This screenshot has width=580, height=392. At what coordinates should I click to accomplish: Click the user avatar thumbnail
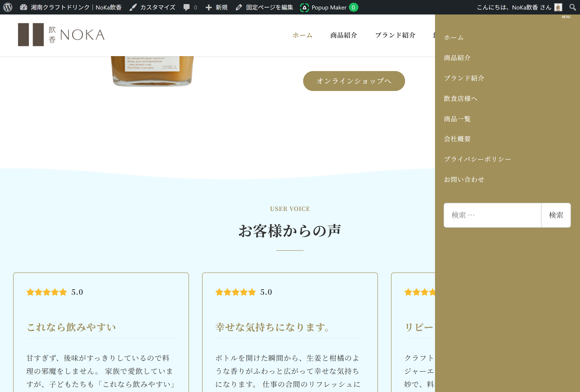[558, 7]
